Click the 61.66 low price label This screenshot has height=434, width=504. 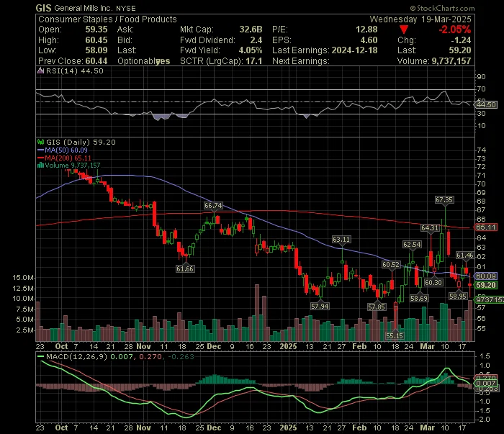pyautogui.click(x=185, y=268)
